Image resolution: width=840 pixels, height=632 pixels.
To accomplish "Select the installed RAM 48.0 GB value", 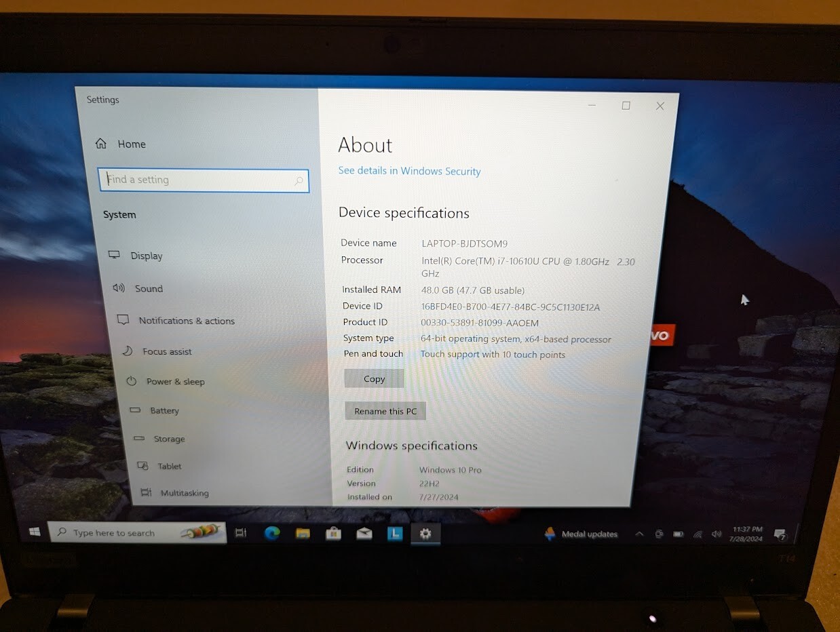I will tap(473, 290).
